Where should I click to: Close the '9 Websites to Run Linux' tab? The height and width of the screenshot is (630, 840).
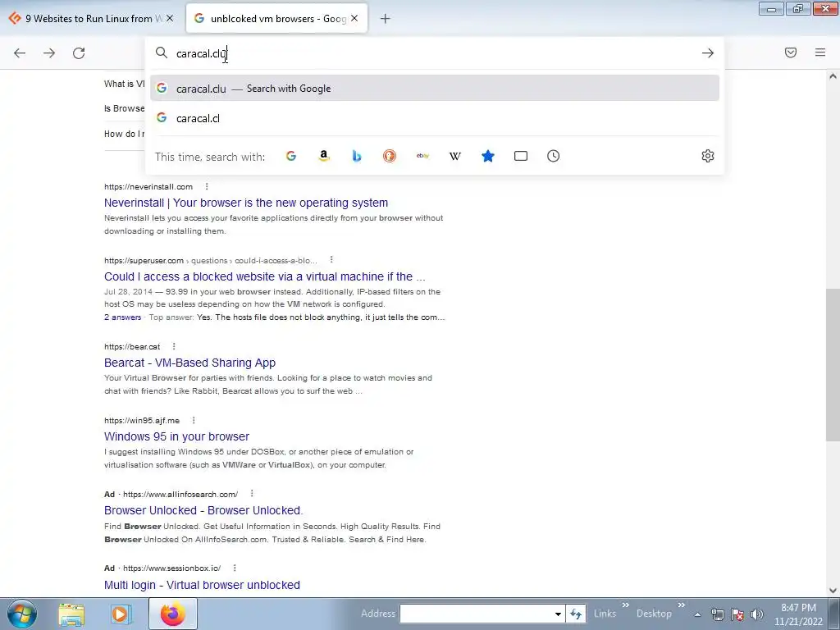click(x=170, y=18)
